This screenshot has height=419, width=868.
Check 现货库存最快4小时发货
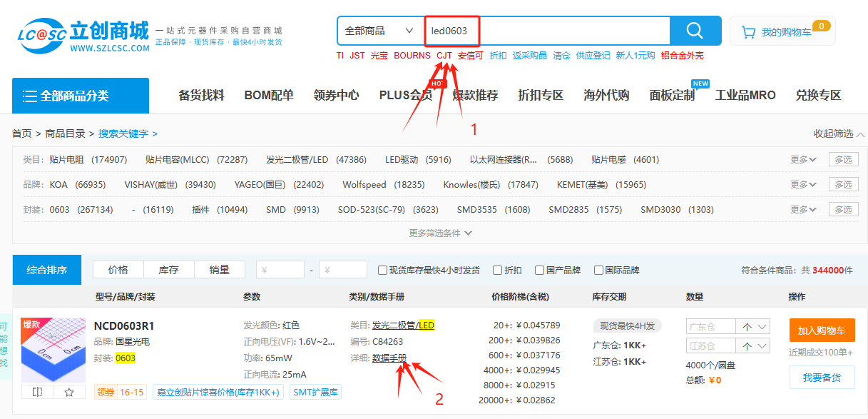coord(383,271)
